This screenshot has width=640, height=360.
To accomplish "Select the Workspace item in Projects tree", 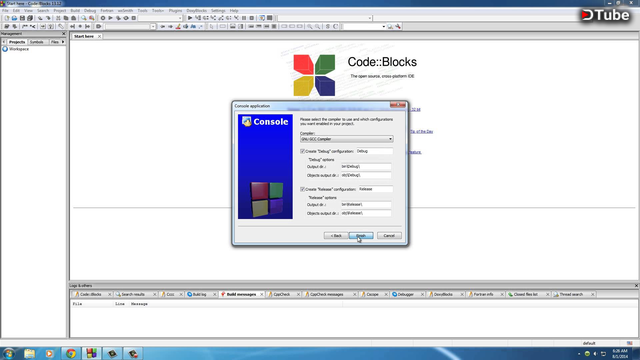I will tap(19, 49).
